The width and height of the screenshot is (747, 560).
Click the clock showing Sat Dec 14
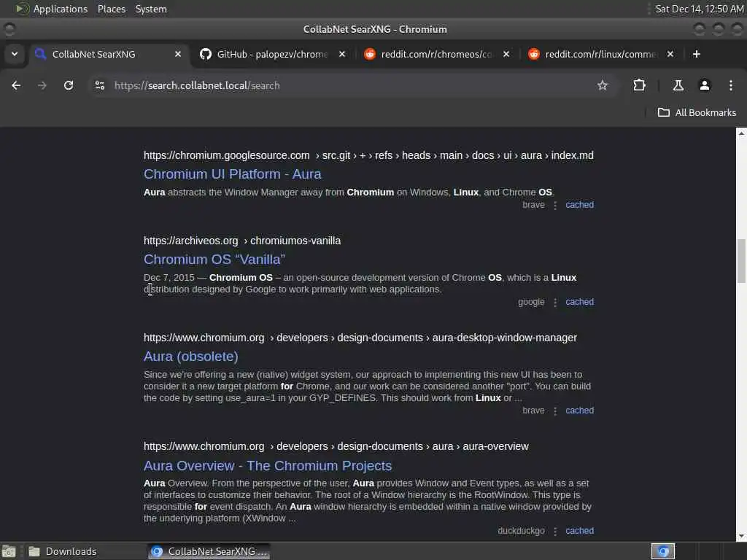[x=699, y=9]
